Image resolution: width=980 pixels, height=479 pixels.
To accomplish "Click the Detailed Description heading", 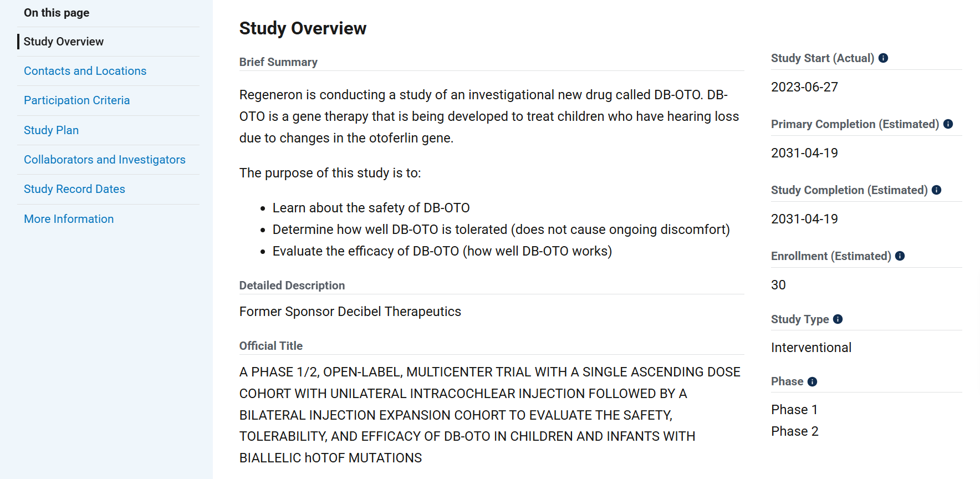I will pyautogui.click(x=292, y=286).
